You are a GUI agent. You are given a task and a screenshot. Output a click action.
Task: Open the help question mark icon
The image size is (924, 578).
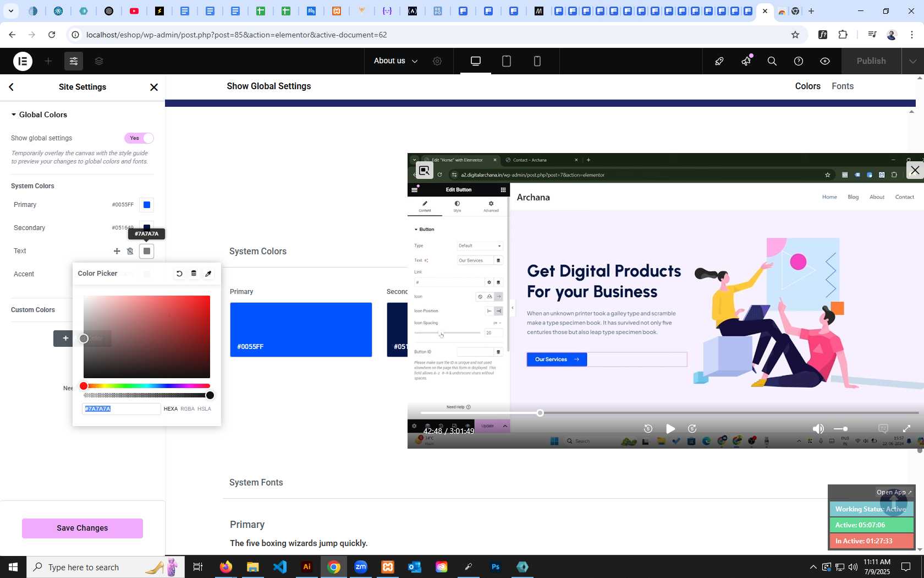pos(799,61)
